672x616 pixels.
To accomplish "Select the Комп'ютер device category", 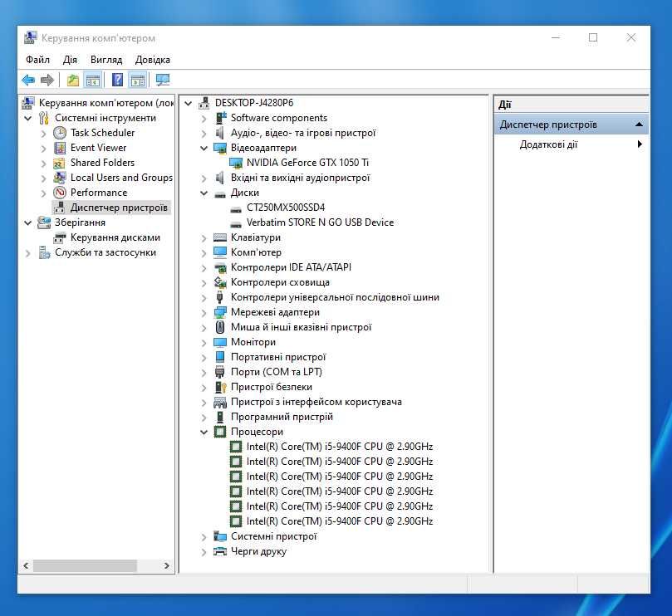I will pos(256,252).
